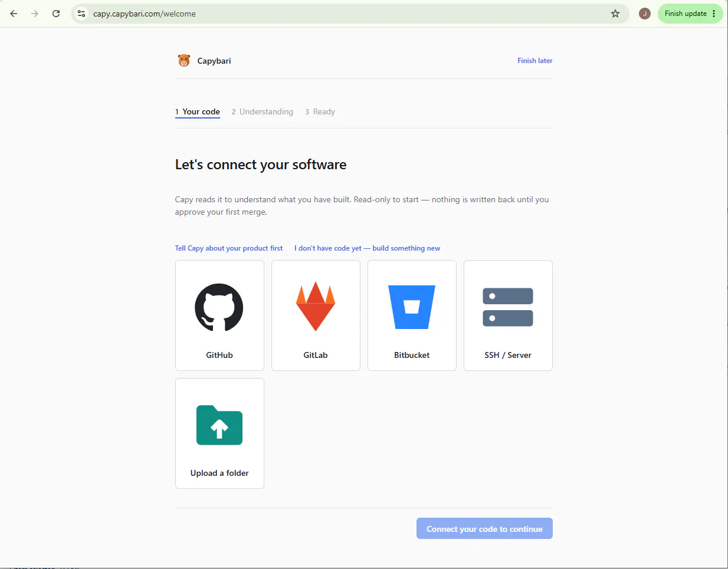This screenshot has width=728, height=569.
Task: Click the GitLab label text
Action: tap(316, 355)
